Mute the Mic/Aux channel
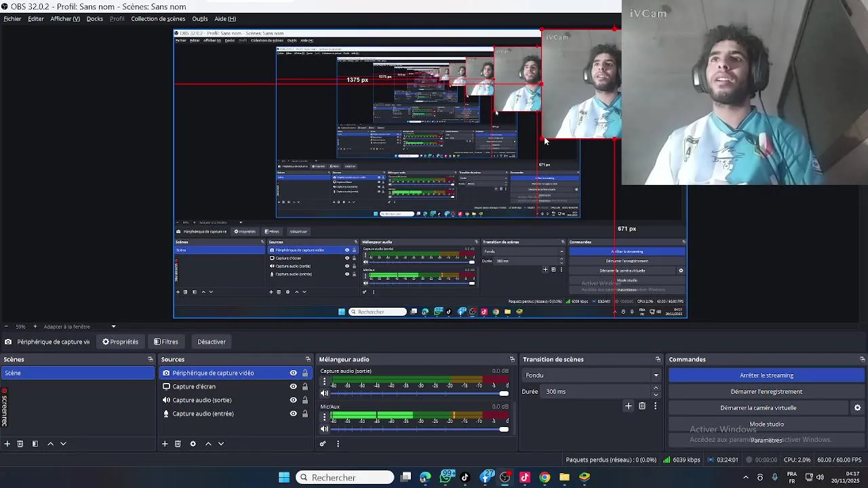Image resolution: width=868 pixels, height=488 pixels. (324, 428)
